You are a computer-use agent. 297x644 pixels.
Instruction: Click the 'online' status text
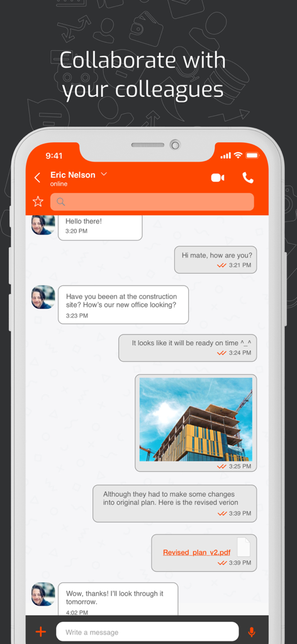(59, 184)
